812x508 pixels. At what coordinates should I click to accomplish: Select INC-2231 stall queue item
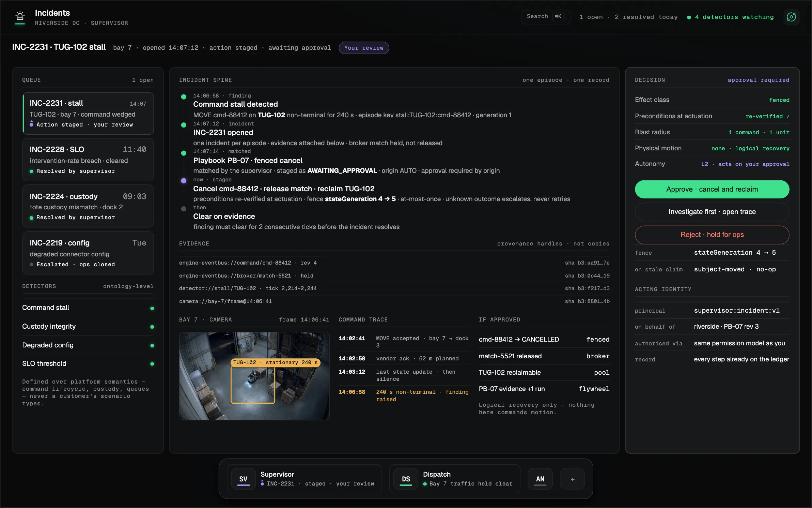coord(88,114)
